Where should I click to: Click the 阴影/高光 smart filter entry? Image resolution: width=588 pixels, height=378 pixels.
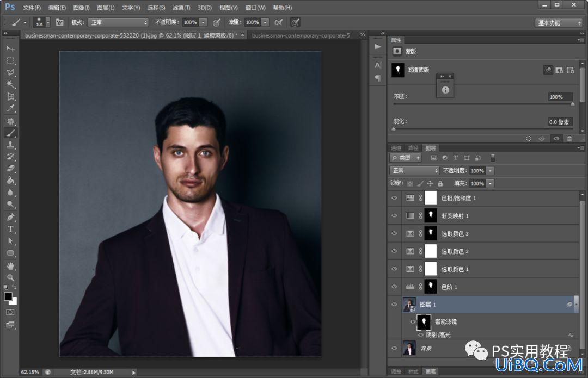point(438,334)
